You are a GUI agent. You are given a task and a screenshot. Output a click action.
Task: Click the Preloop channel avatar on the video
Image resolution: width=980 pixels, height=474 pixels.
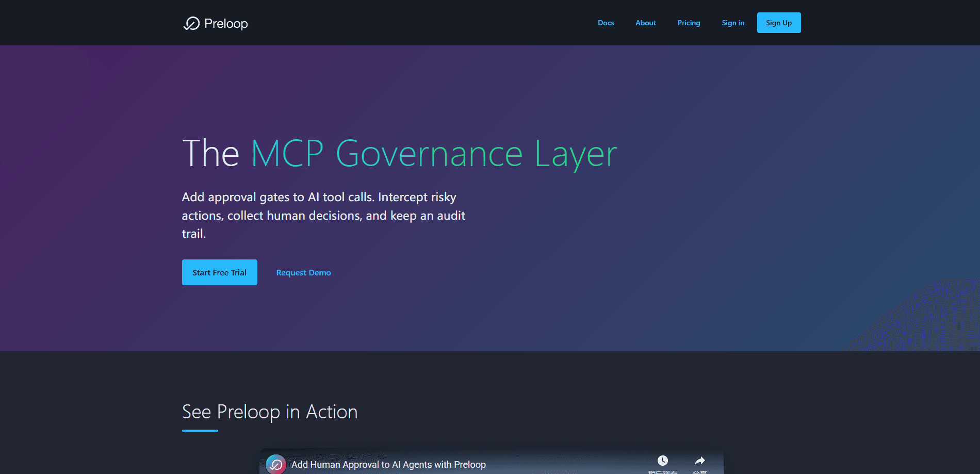pos(276,464)
